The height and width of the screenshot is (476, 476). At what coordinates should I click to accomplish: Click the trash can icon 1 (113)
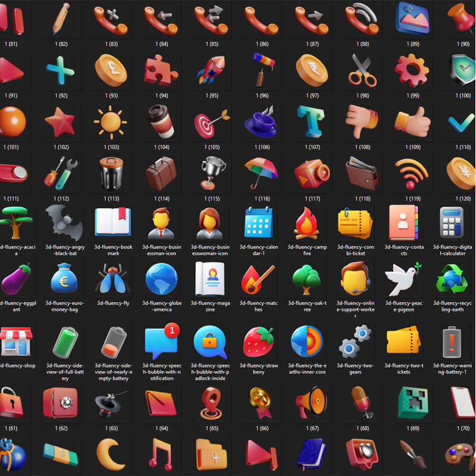pyautogui.click(x=111, y=174)
